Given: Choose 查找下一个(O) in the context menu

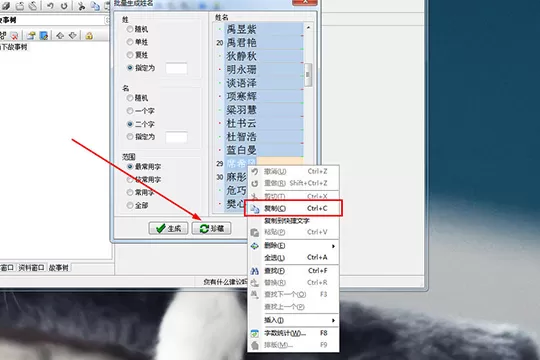Looking at the screenshot, I should 293,295.
